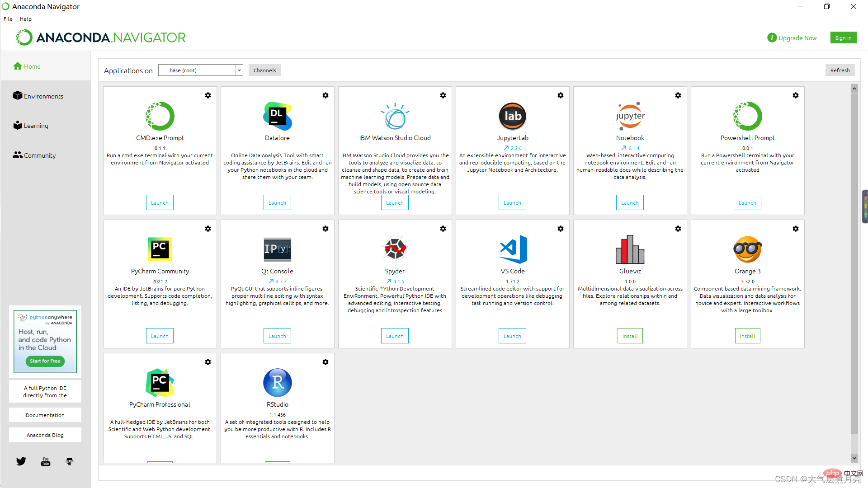The width and height of the screenshot is (868, 488).
Task: Click the RStudio logo icon
Action: click(x=277, y=382)
